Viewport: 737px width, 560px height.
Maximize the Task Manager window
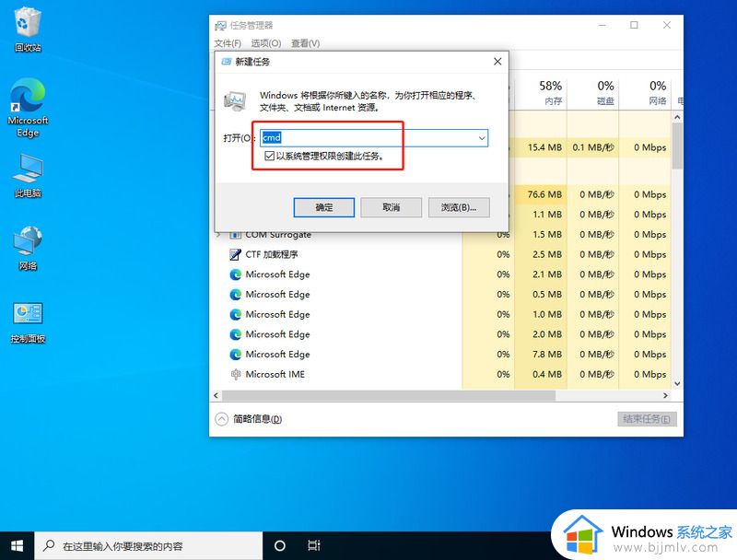click(x=634, y=25)
